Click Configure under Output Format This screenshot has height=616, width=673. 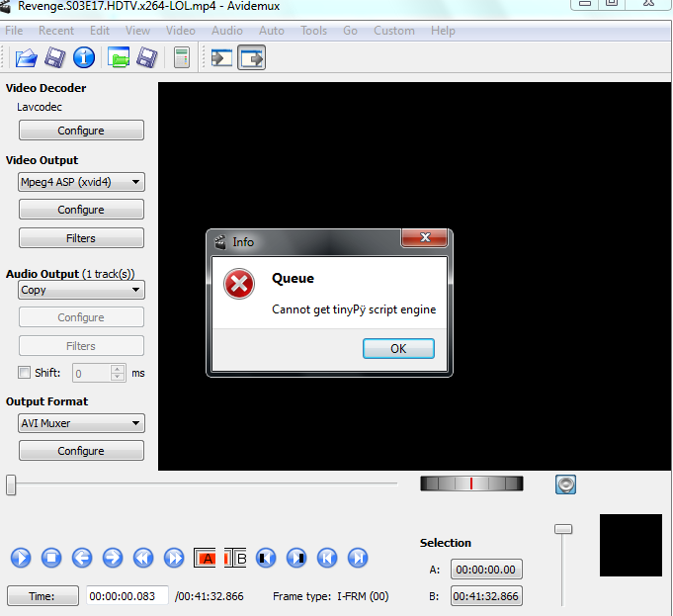click(81, 451)
